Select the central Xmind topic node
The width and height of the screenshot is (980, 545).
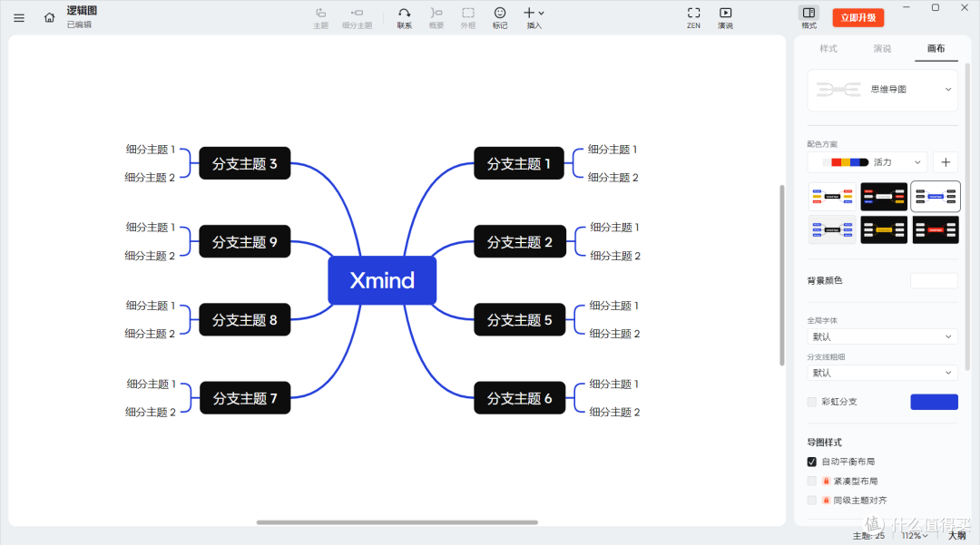click(x=382, y=280)
